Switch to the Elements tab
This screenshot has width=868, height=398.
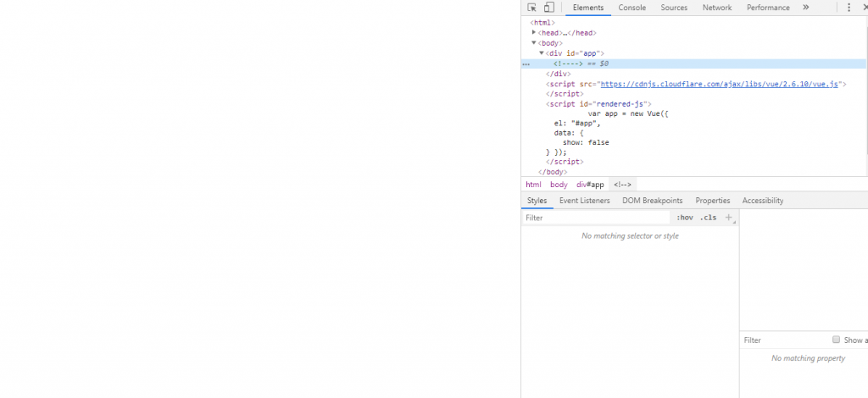pos(588,8)
